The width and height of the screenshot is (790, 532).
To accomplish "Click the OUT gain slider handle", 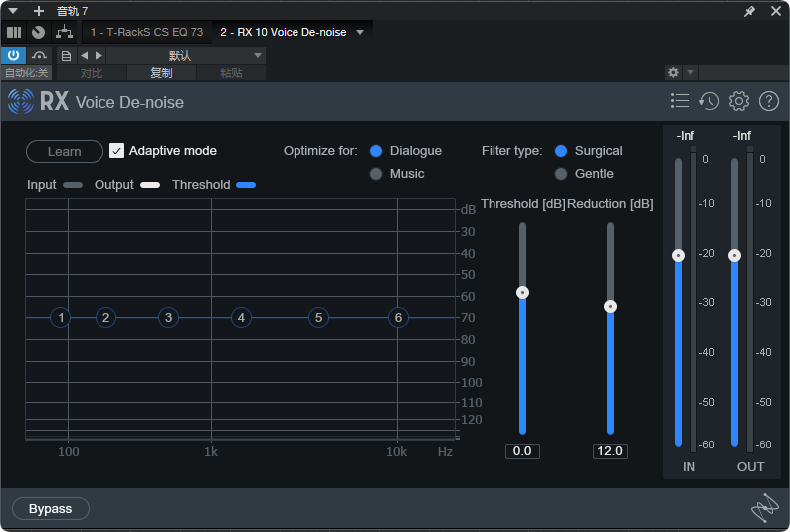I will click(734, 256).
